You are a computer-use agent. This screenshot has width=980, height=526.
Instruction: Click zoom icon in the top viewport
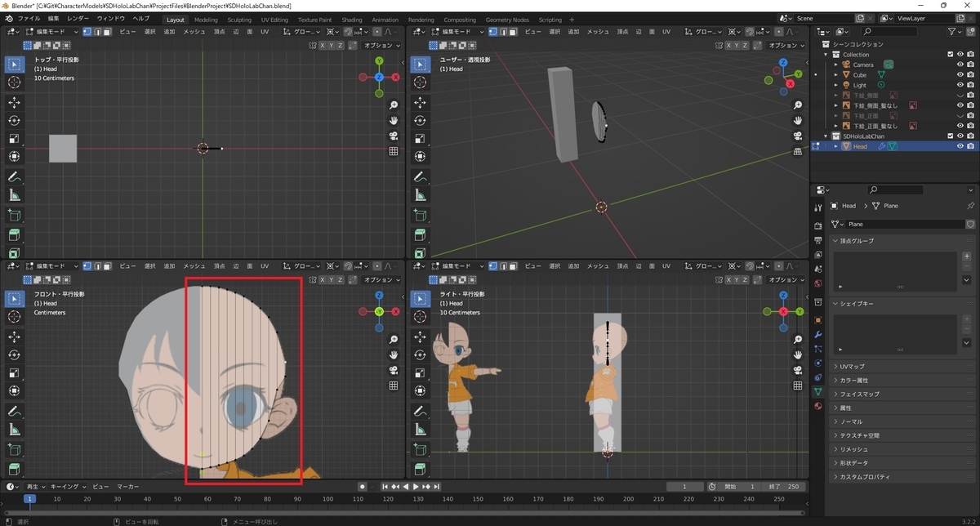[x=394, y=105]
